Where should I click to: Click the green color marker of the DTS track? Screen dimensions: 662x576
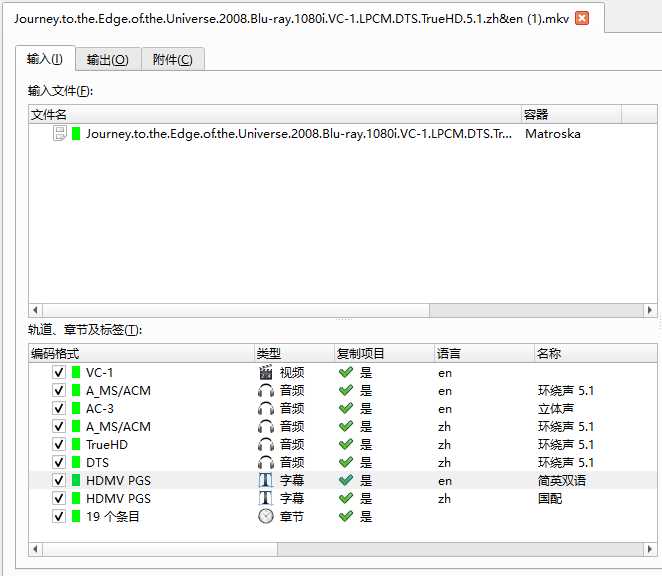[x=76, y=462]
